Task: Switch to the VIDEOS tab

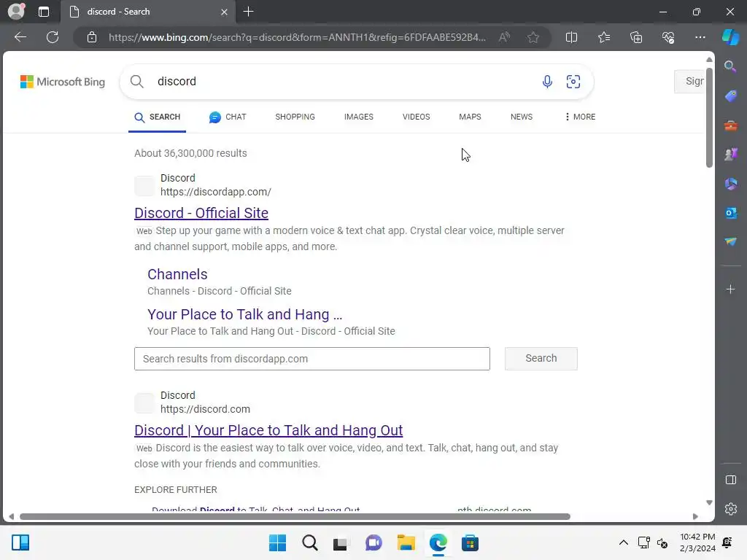Action: (x=416, y=117)
